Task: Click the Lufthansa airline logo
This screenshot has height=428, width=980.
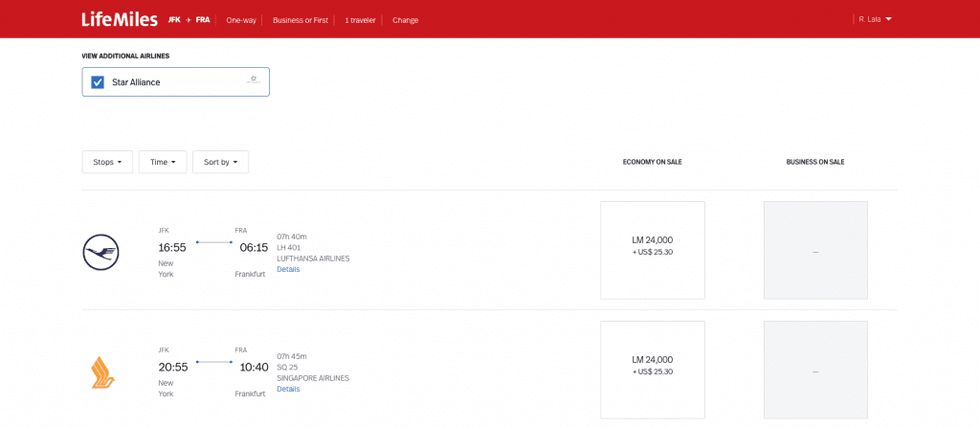Action: [100, 252]
